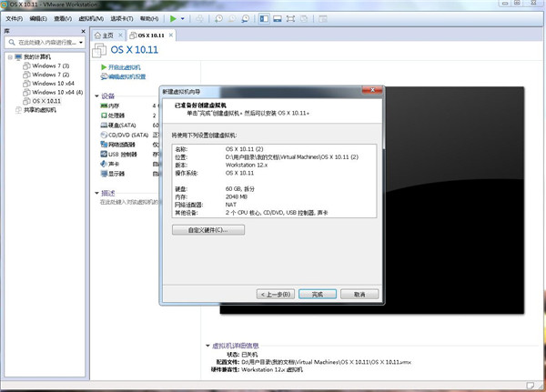Screen dimensions: 546x392
Task: Click the 完成 finish button
Action: click(318, 294)
